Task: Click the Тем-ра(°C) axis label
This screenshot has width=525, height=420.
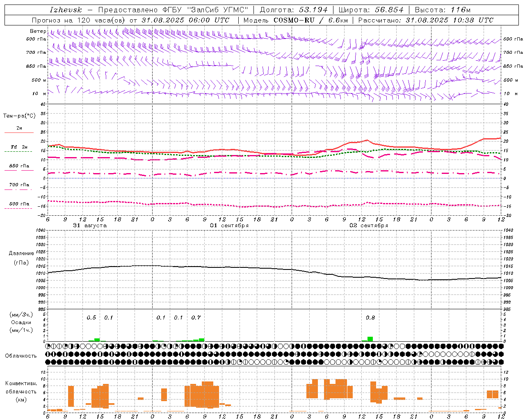Action: pos(19,116)
